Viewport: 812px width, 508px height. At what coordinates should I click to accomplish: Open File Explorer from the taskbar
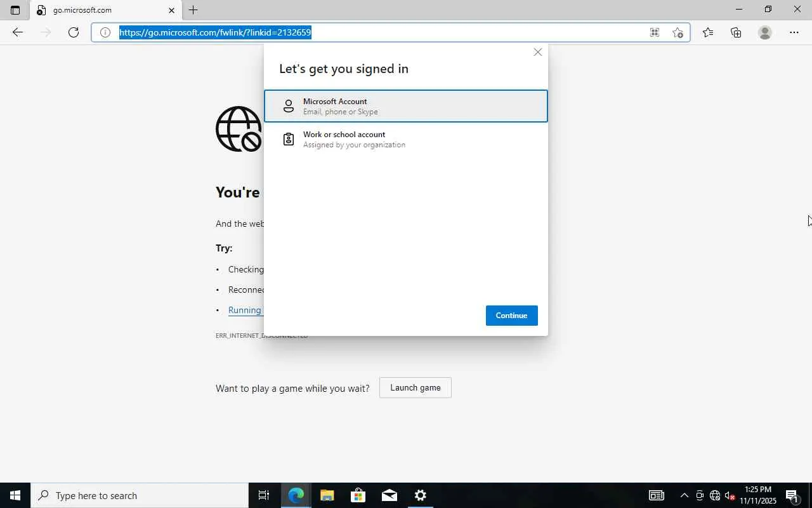click(327, 495)
